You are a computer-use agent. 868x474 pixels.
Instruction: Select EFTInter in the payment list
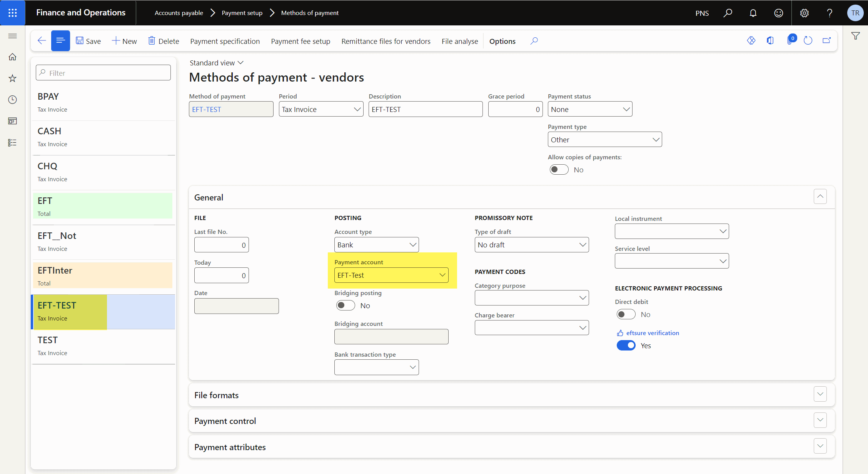coord(103,276)
